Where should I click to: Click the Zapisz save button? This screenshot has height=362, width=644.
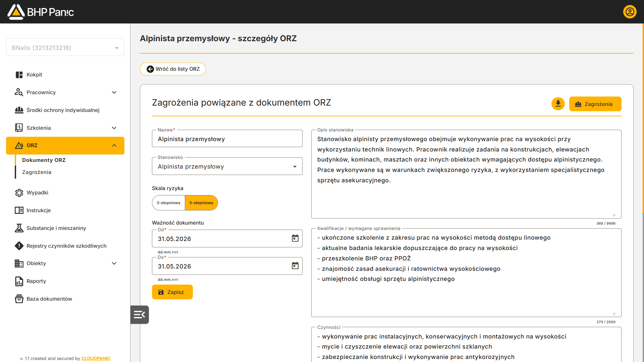172,292
